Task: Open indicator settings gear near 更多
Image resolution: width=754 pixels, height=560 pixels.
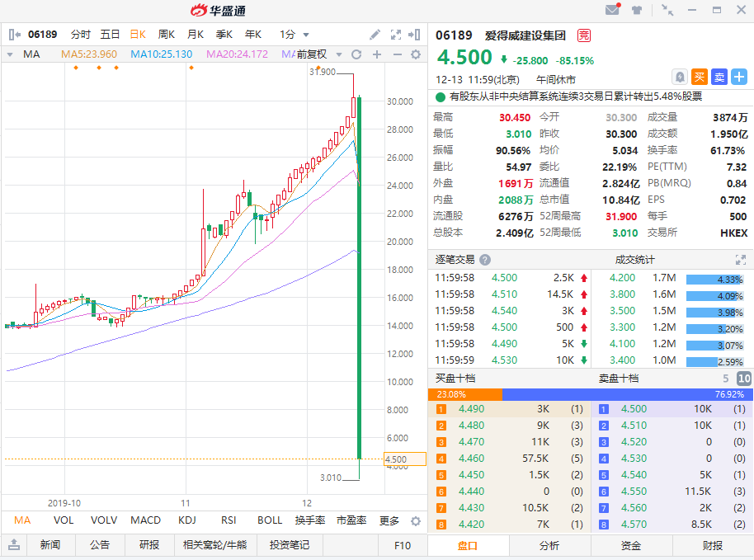Action: tap(416, 520)
